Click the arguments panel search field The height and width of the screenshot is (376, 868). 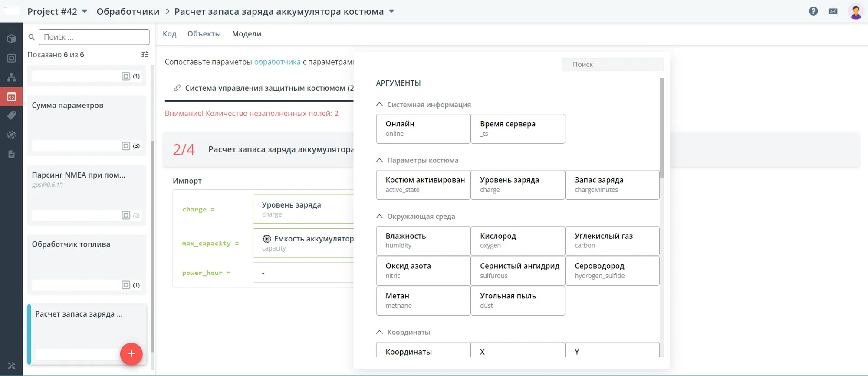tap(612, 64)
